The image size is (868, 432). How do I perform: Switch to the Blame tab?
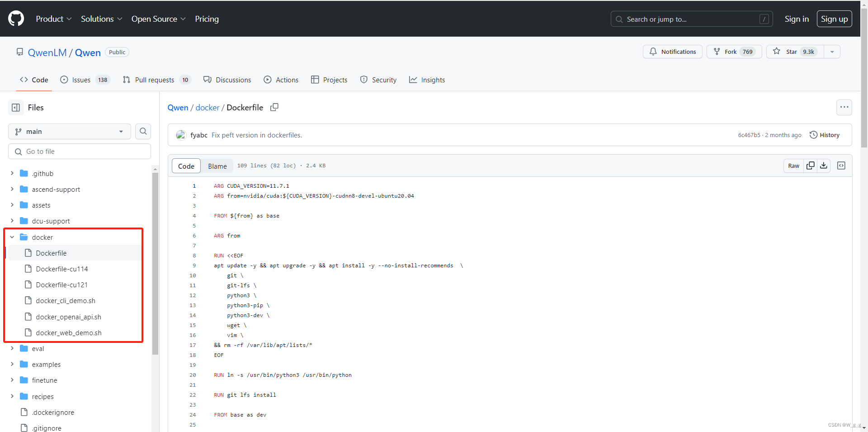[217, 166]
